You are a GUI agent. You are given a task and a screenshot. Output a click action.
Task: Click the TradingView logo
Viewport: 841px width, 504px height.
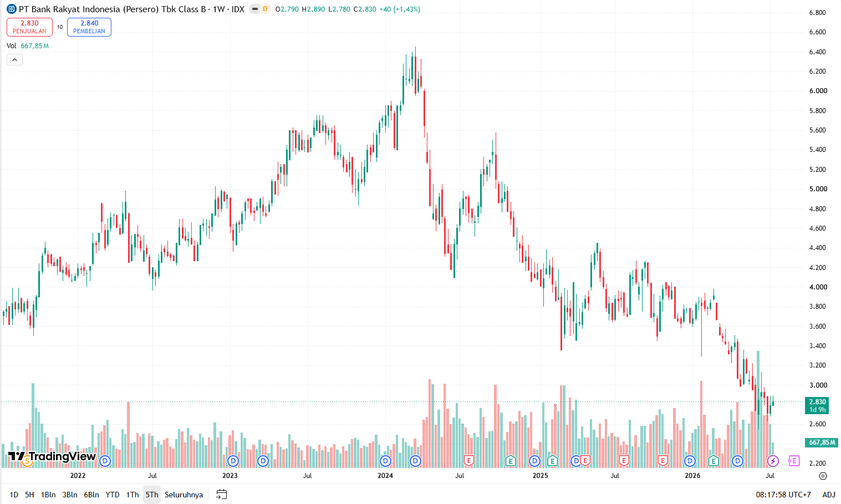(x=52, y=457)
